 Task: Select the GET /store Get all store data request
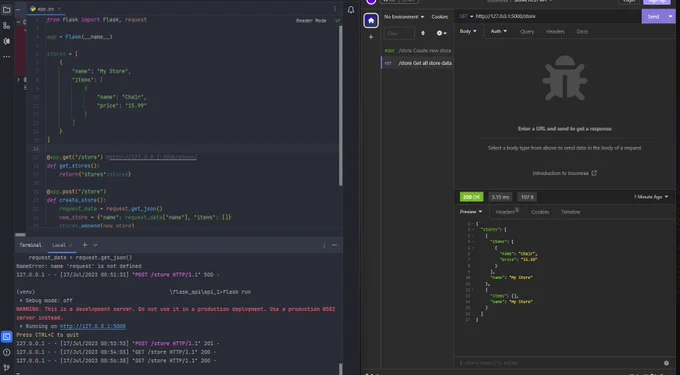[418, 63]
